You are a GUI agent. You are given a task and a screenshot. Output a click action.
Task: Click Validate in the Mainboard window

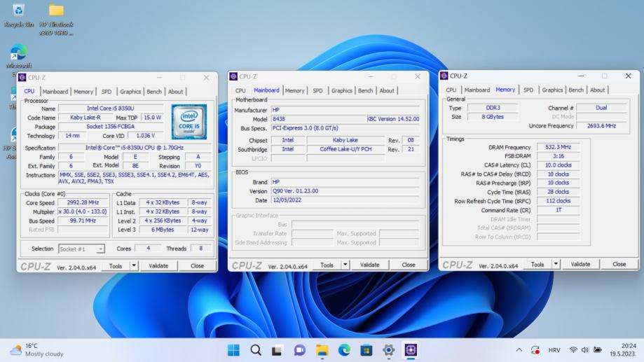click(x=369, y=265)
